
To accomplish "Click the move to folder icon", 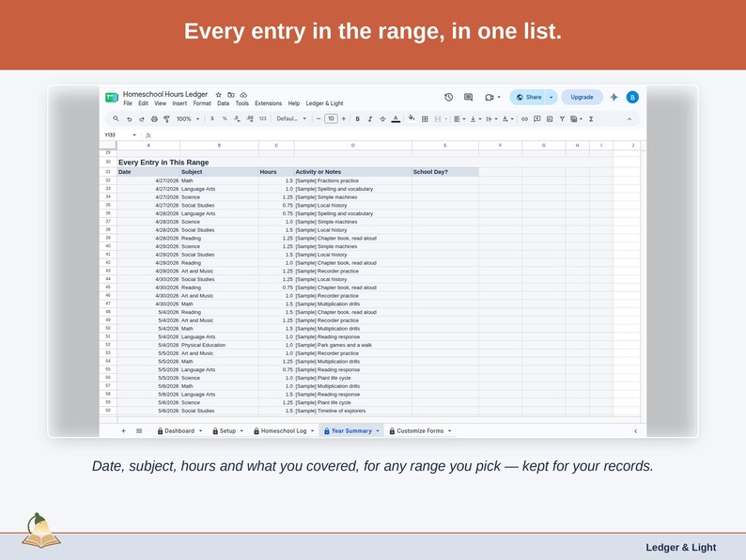I will click(231, 95).
